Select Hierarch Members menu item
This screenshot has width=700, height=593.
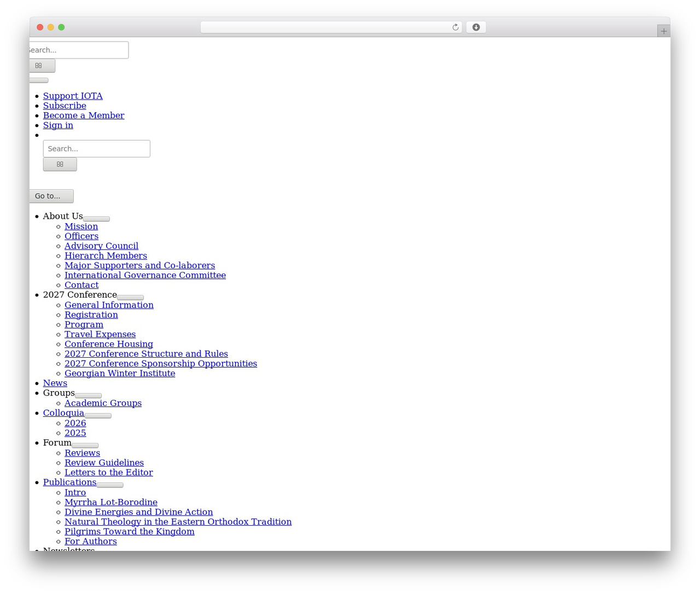106,256
